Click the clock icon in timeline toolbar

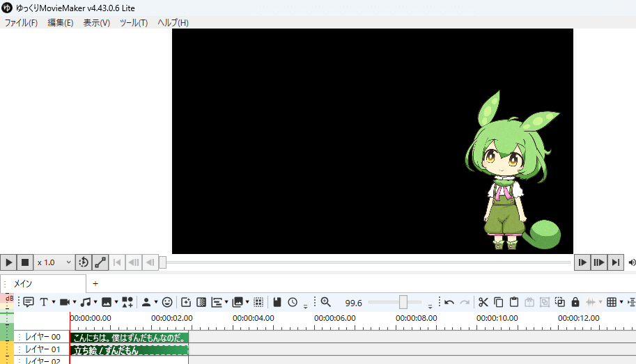[293, 302]
